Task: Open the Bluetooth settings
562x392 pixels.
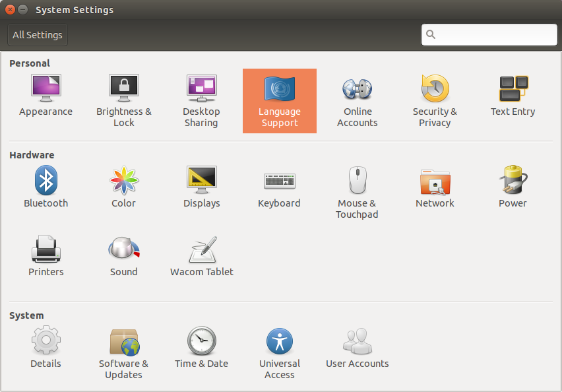Action: pyautogui.click(x=46, y=187)
